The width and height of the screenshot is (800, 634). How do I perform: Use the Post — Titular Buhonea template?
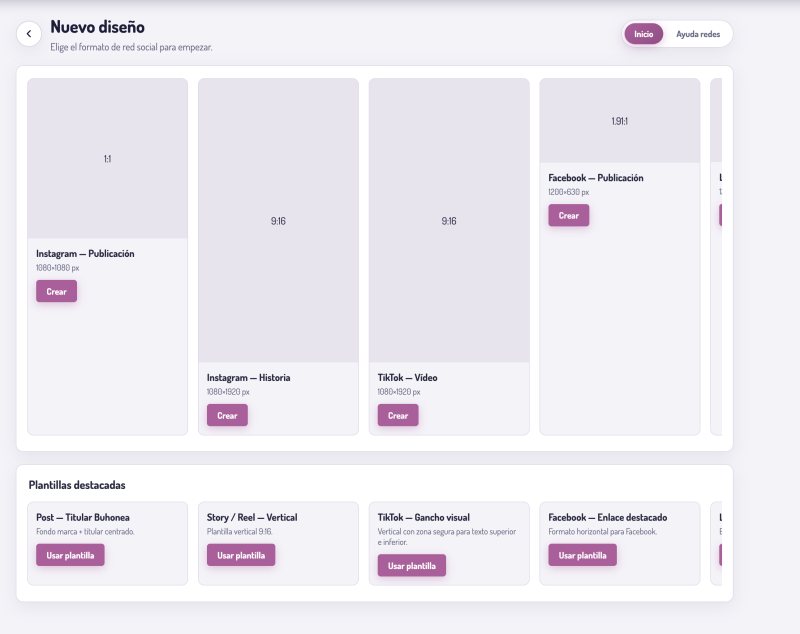coord(70,555)
